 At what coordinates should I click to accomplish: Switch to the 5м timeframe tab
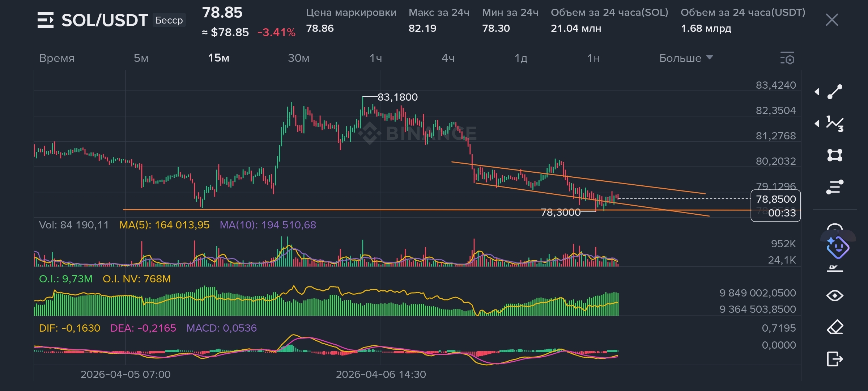pyautogui.click(x=141, y=58)
